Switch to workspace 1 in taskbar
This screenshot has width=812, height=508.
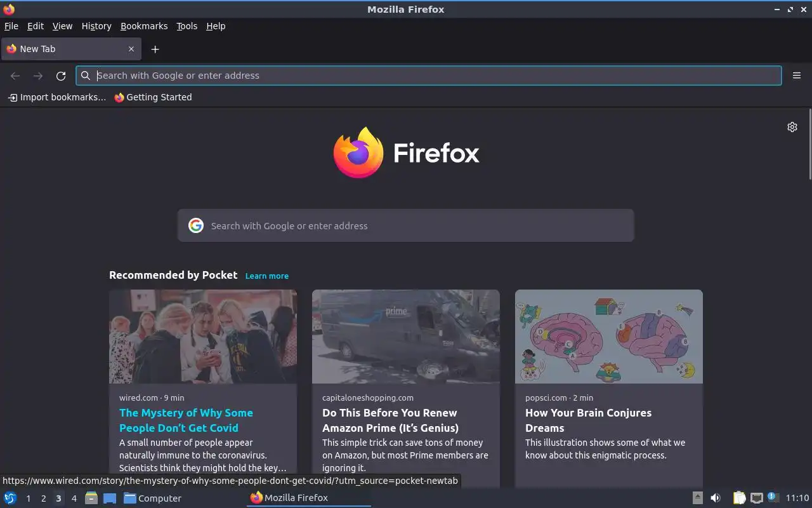(28, 498)
